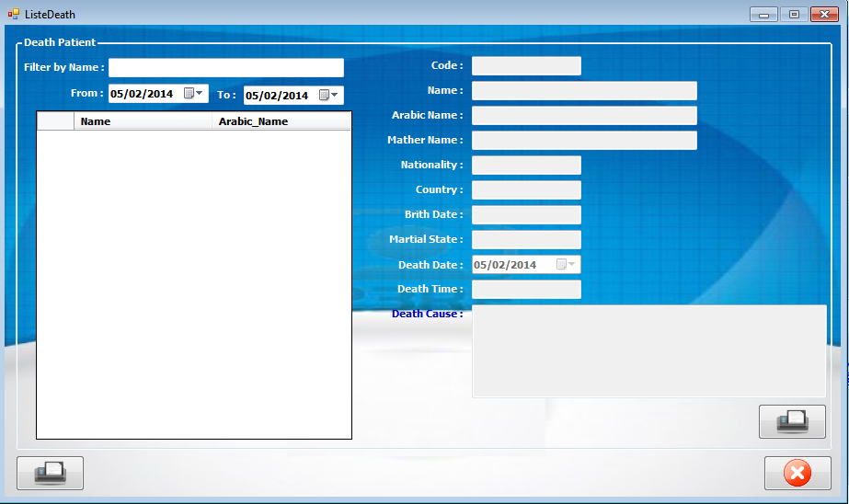Click the To date value 05/02/2014
This screenshot has height=504, width=849.
(x=277, y=96)
